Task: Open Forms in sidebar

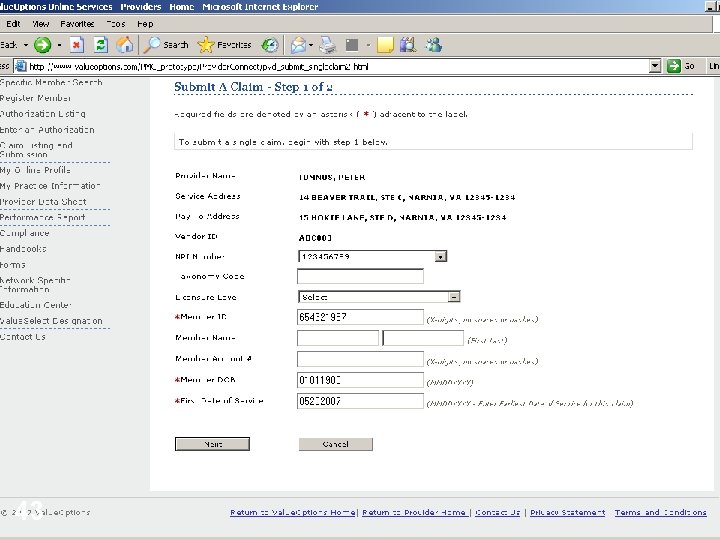Action: tap(13, 265)
